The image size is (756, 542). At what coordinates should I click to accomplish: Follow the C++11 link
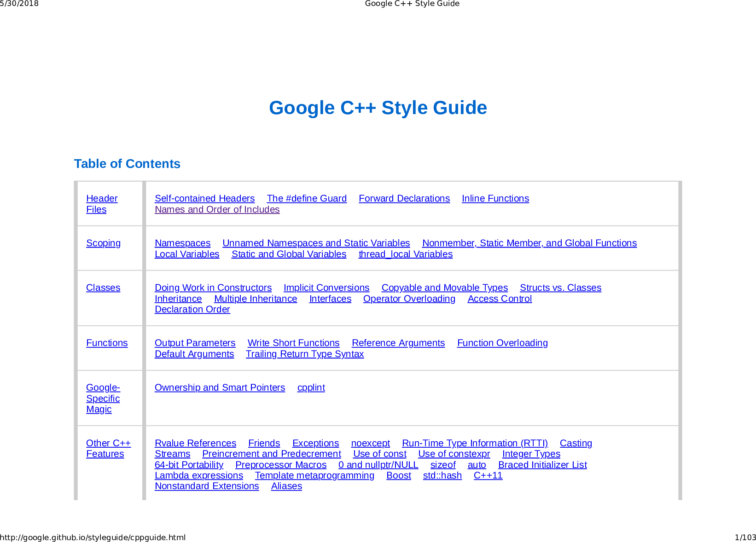(x=488, y=475)
